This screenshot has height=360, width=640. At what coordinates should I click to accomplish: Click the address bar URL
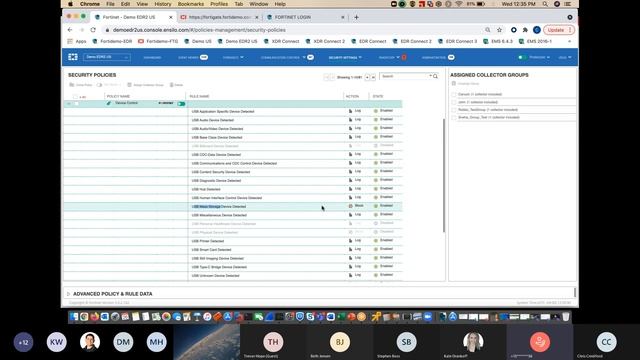point(199,30)
